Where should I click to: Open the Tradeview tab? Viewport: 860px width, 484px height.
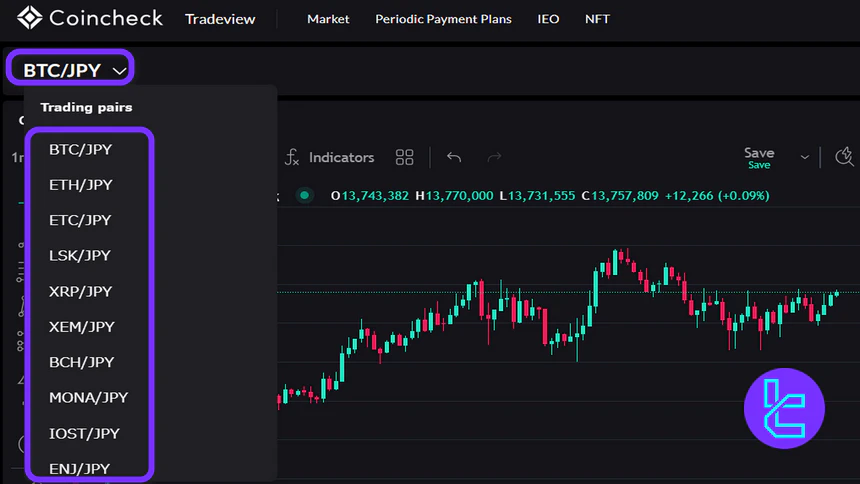220,19
